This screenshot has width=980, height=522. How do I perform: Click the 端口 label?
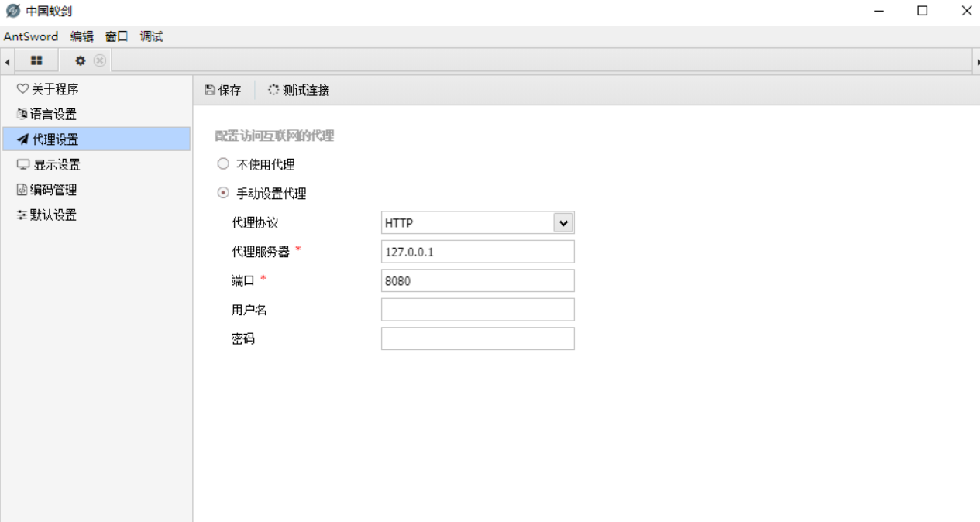[243, 280]
